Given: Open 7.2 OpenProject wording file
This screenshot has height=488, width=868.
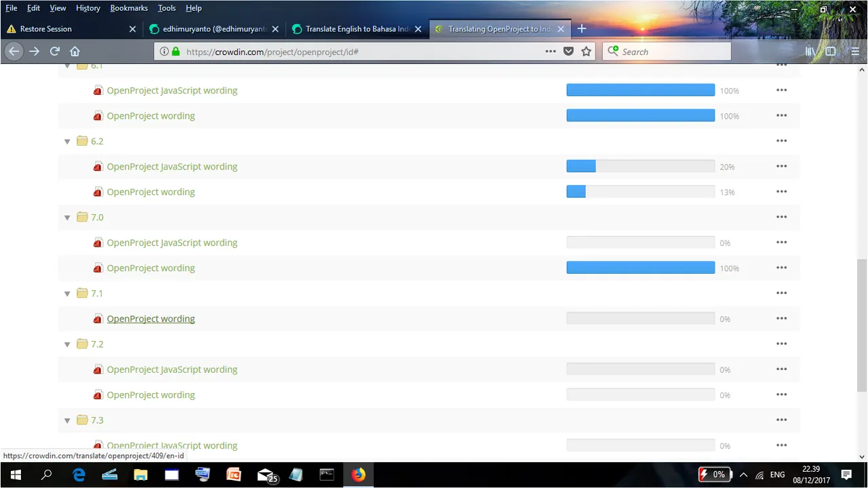Looking at the screenshot, I should coord(151,395).
